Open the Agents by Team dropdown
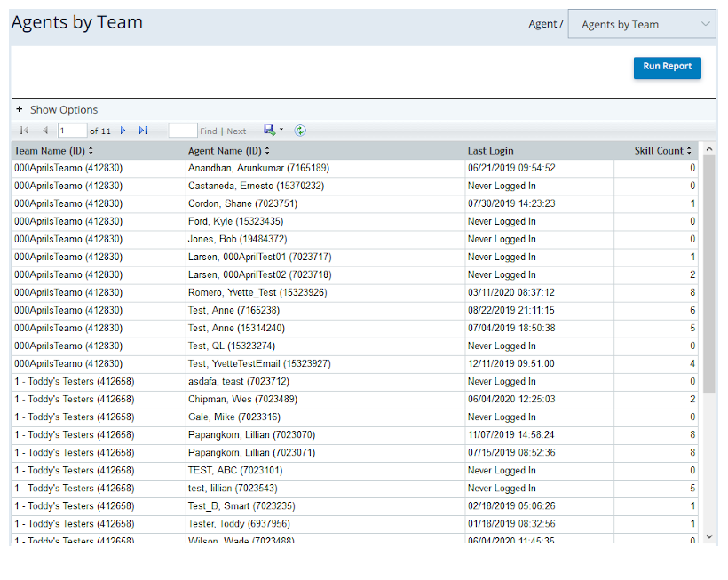The image size is (728, 580). pos(642,24)
